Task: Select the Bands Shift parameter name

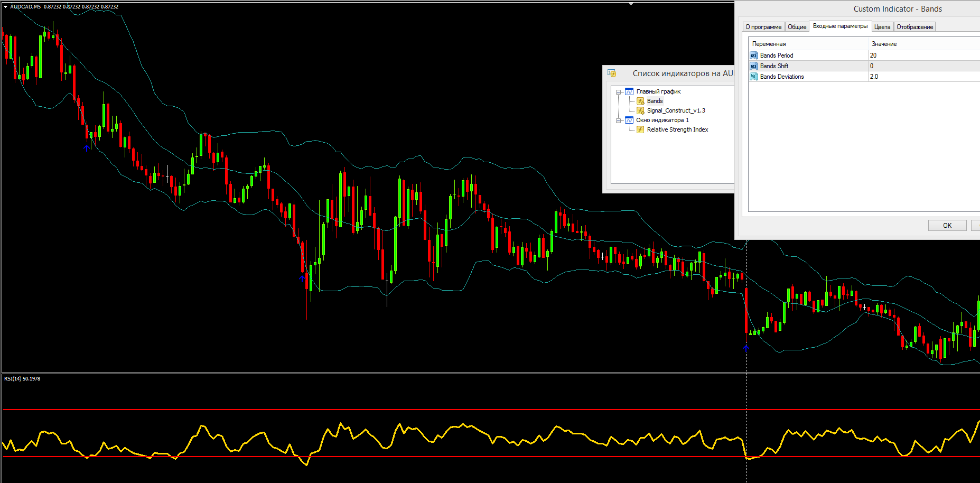Action: click(774, 66)
